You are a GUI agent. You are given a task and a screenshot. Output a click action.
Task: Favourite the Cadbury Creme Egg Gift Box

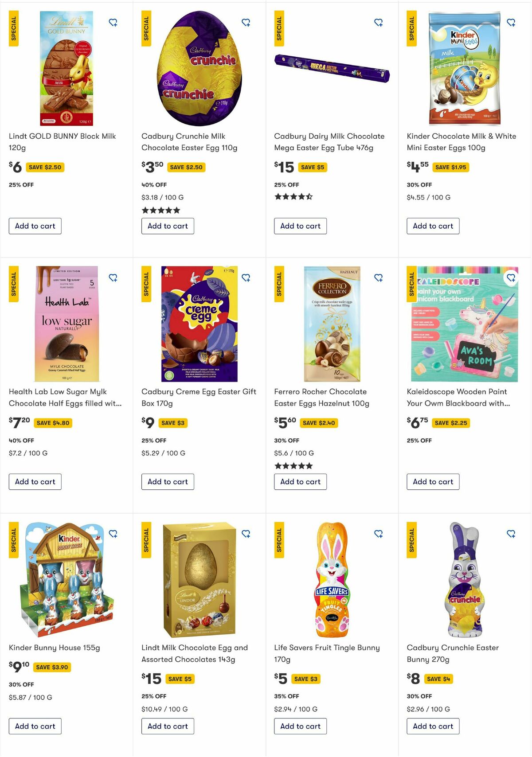[x=246, y=278]
